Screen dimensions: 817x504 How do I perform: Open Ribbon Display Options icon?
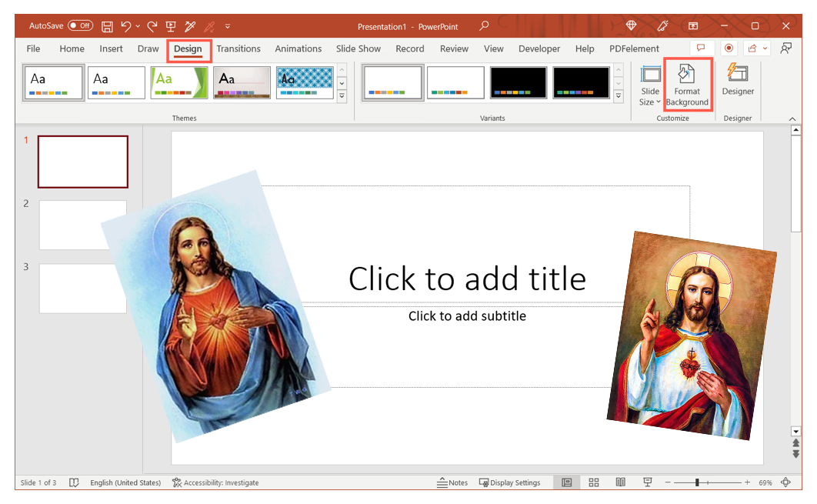pos(693,25)
